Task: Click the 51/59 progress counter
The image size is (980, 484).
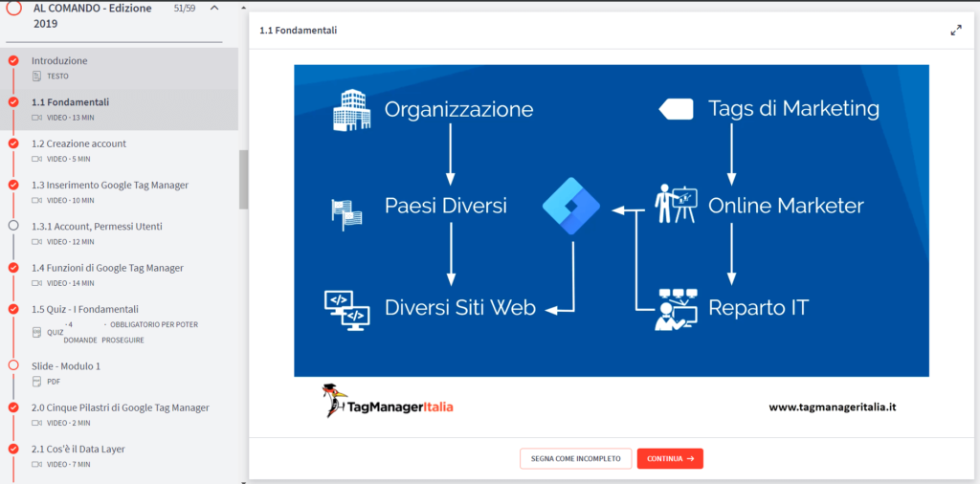Action: [x=184, y=8]
